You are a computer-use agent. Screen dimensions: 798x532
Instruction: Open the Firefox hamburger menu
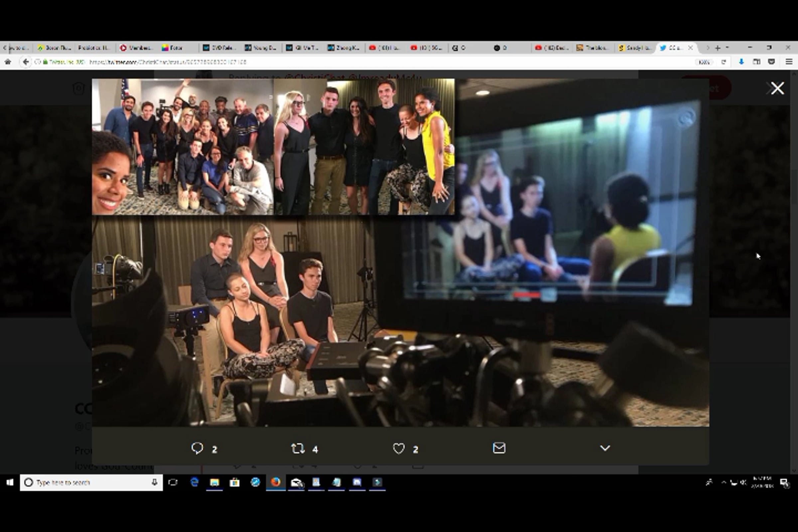click(789, 62)
